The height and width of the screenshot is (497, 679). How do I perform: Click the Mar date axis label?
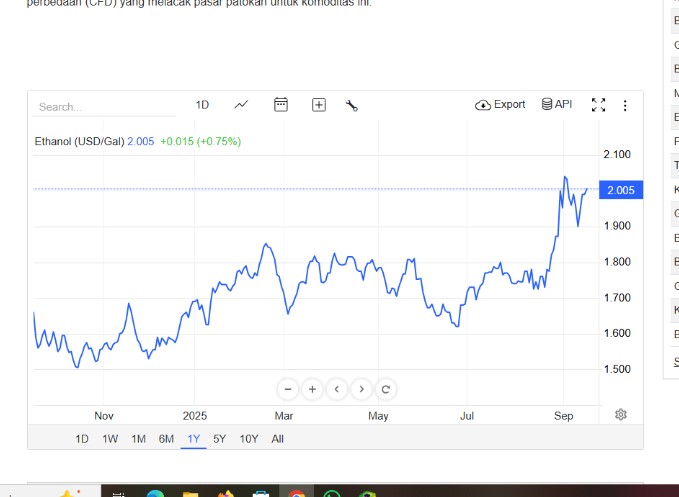284,416
